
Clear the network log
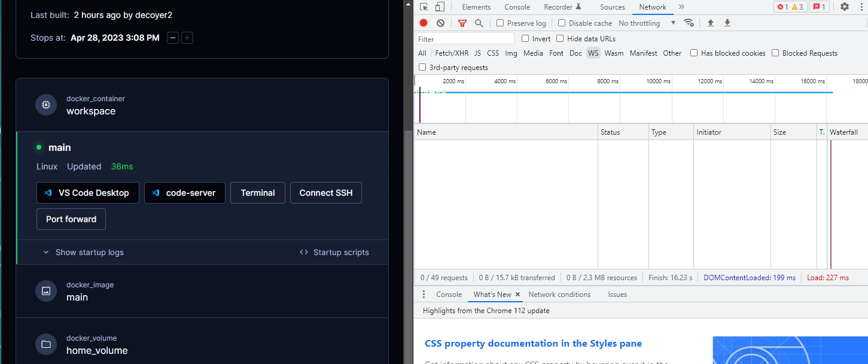440,23
